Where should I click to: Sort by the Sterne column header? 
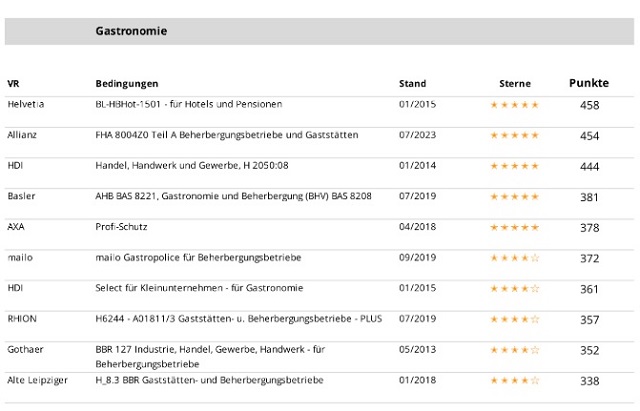point(514,84)
